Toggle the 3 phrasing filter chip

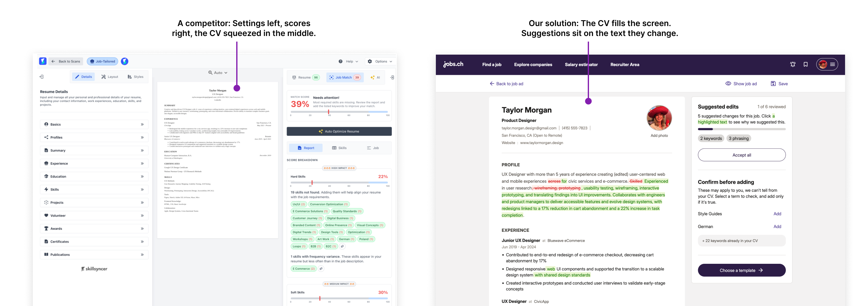coord(738,138)
